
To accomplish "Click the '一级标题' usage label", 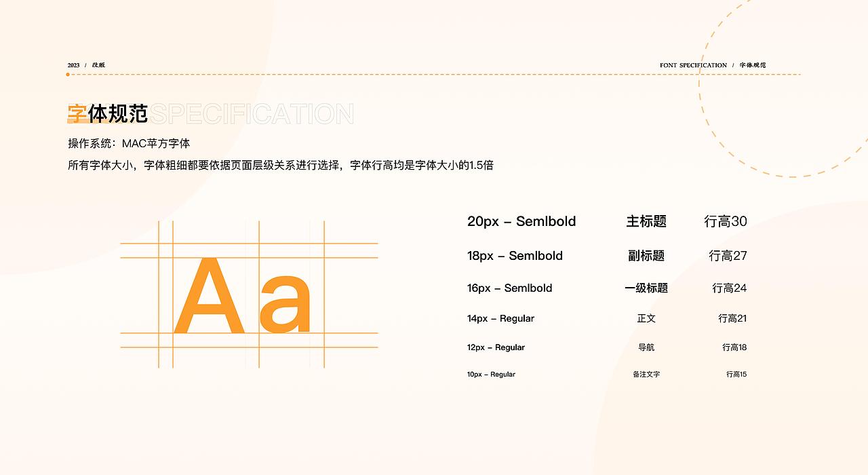I will click(x=646, y=288).
